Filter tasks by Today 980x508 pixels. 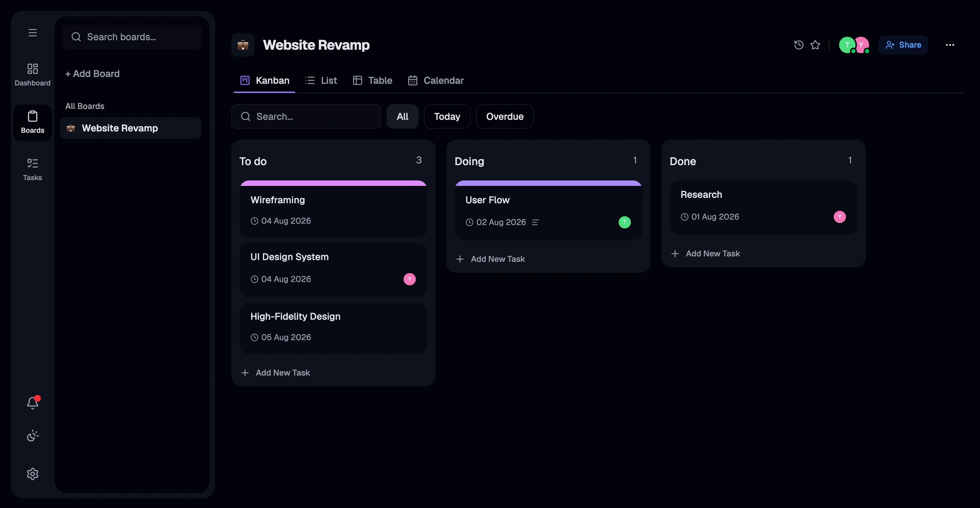click(x=447, y=116)
